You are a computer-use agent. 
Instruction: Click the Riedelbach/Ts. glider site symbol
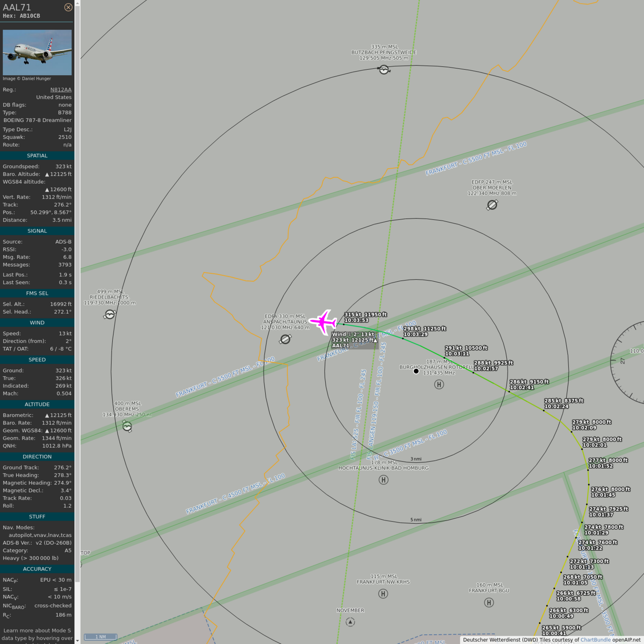(x=110, y=314)
